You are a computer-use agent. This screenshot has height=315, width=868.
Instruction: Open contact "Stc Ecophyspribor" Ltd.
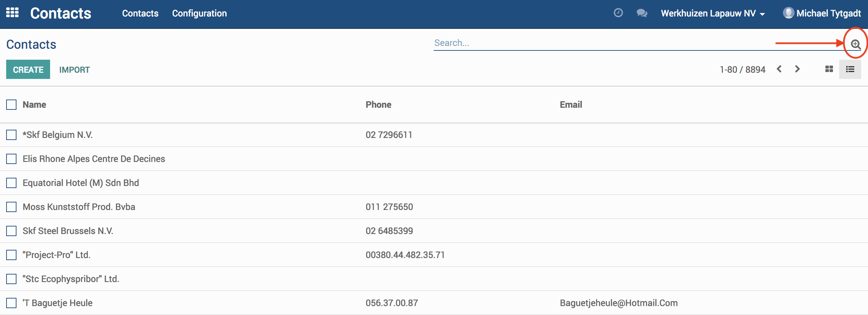tap(71, 279)
